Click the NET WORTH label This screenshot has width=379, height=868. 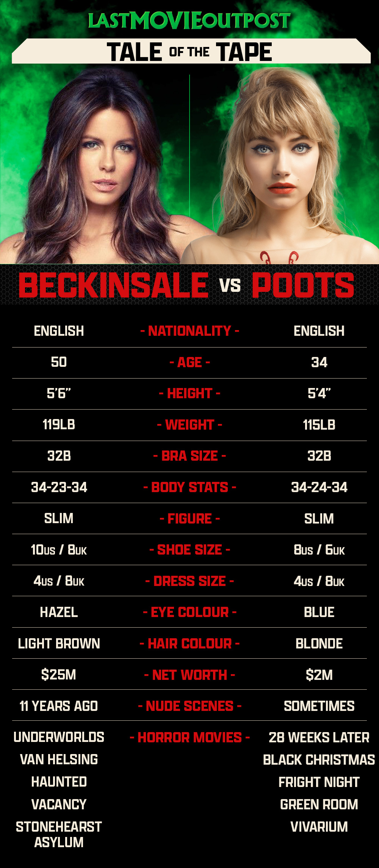[x=189, y=675]
